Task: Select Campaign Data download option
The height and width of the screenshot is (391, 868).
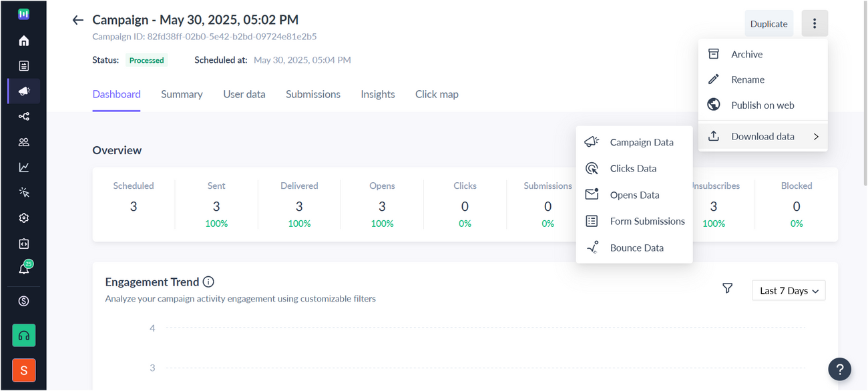Action: pos(634,142)
